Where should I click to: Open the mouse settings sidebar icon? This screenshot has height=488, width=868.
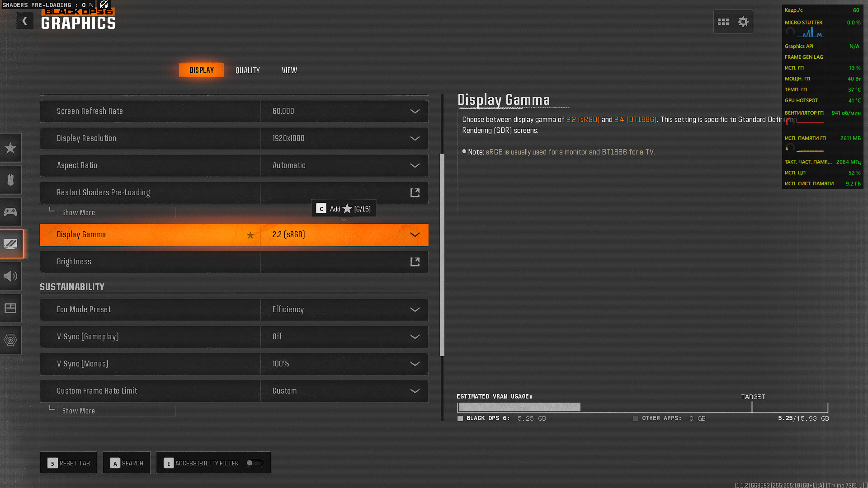[10, 180]
